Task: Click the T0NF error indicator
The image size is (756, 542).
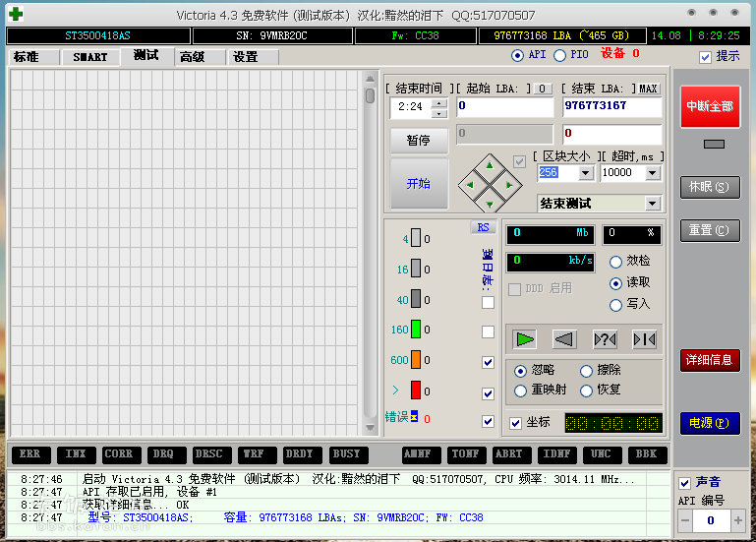Action: [465, 454]
